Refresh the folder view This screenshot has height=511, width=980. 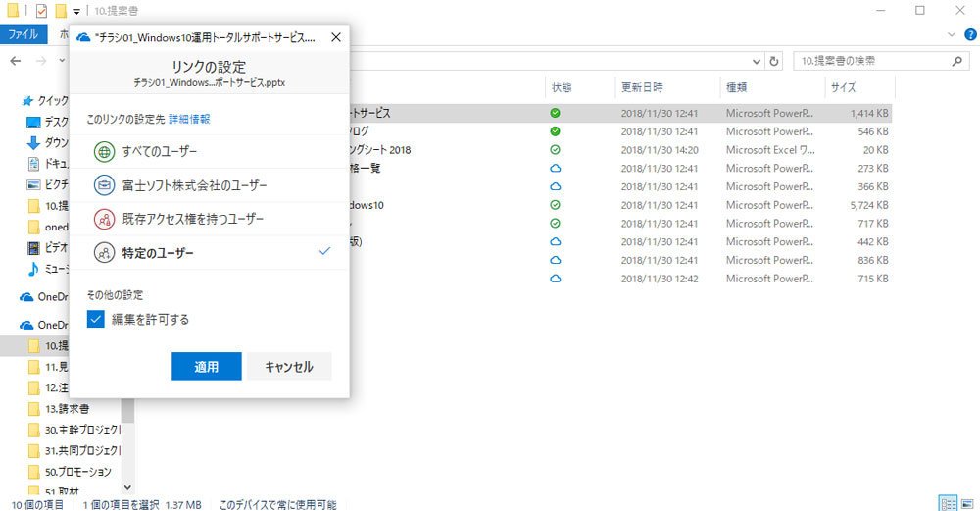(x=774, y=61)
